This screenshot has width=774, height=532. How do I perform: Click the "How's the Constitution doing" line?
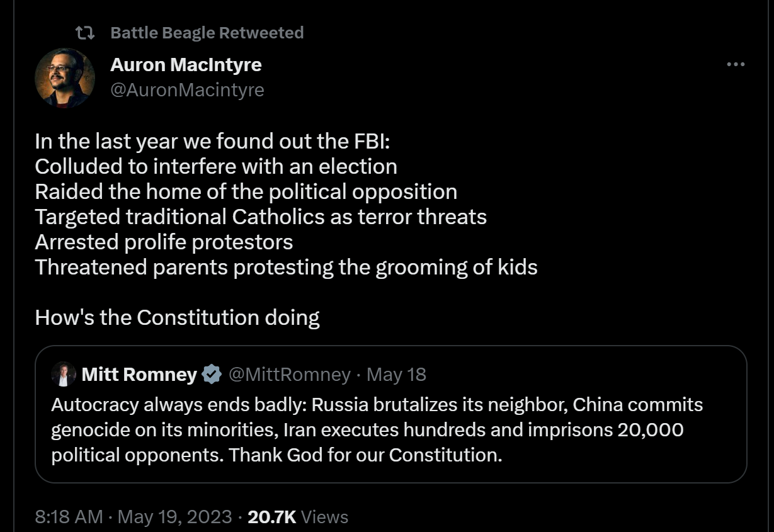(x=177, y=317)
